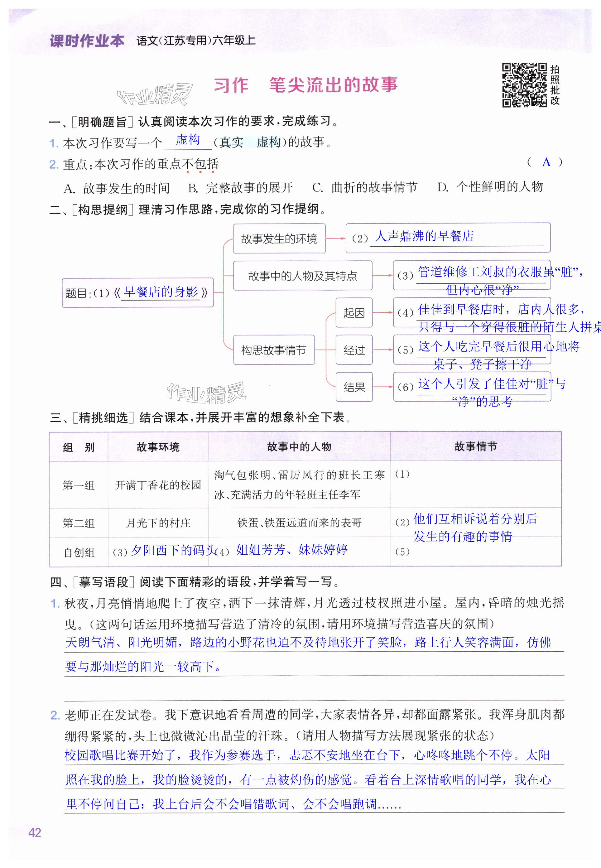
Task: Click the answer 人声鼎沸的早餐店
Action: pos(424,236)
